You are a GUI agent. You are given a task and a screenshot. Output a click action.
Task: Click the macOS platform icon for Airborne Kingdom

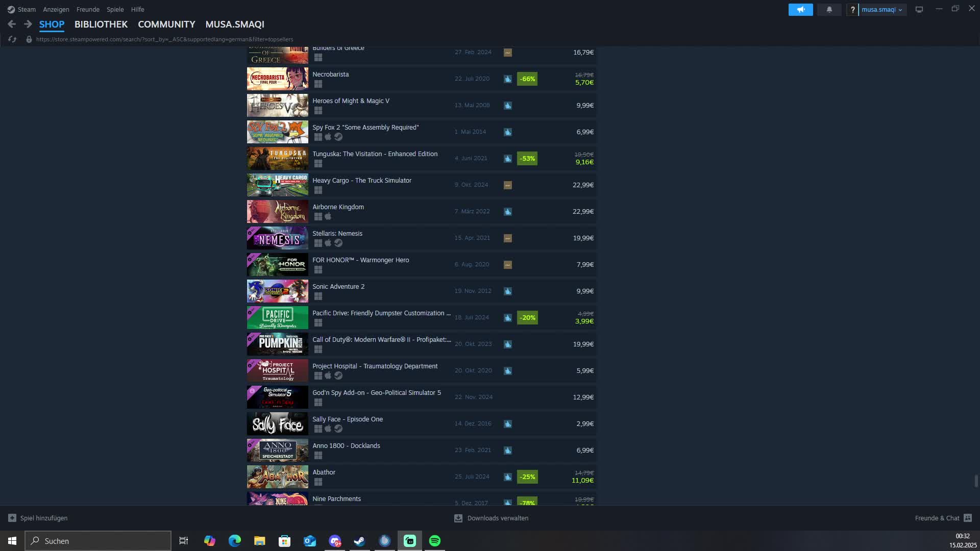tap(328, 216)
